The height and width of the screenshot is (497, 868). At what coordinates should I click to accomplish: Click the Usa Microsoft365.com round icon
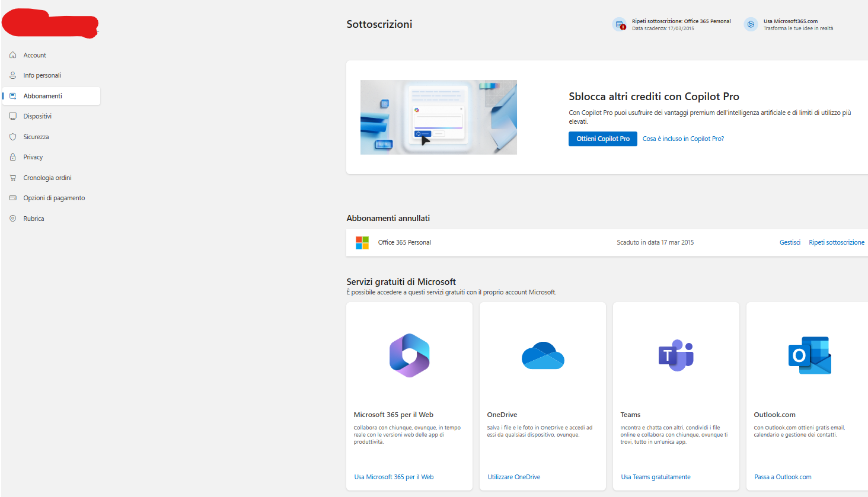coord(751,24)
